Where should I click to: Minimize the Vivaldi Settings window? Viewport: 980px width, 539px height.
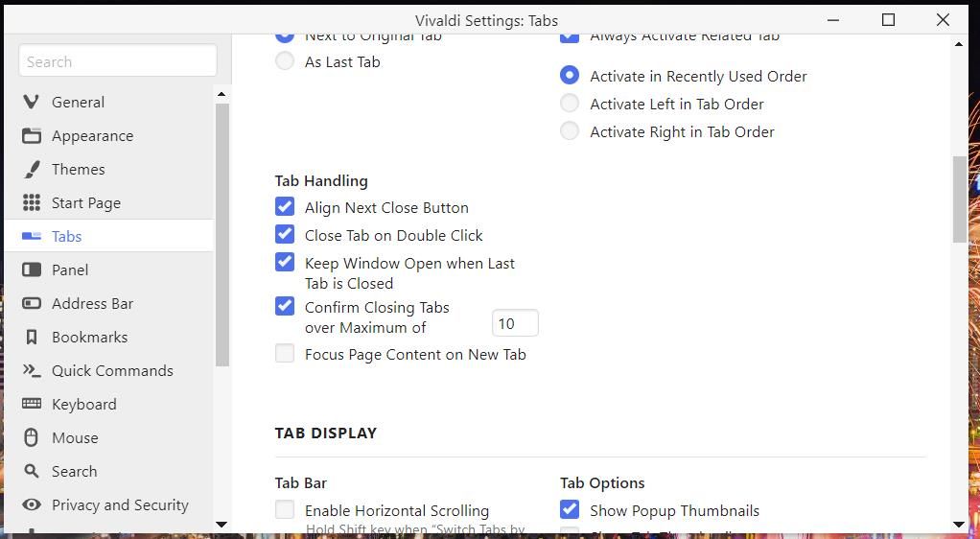pyautogui.click(x=833, y=20)
